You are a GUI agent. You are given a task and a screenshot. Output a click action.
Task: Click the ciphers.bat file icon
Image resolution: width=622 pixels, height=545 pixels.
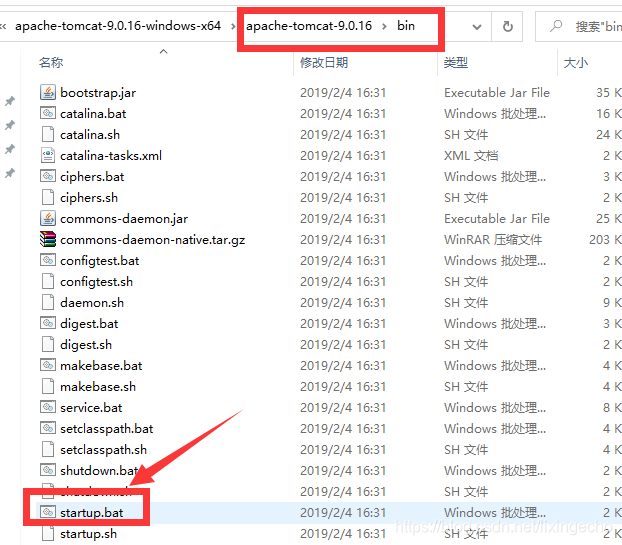point(48,177)
